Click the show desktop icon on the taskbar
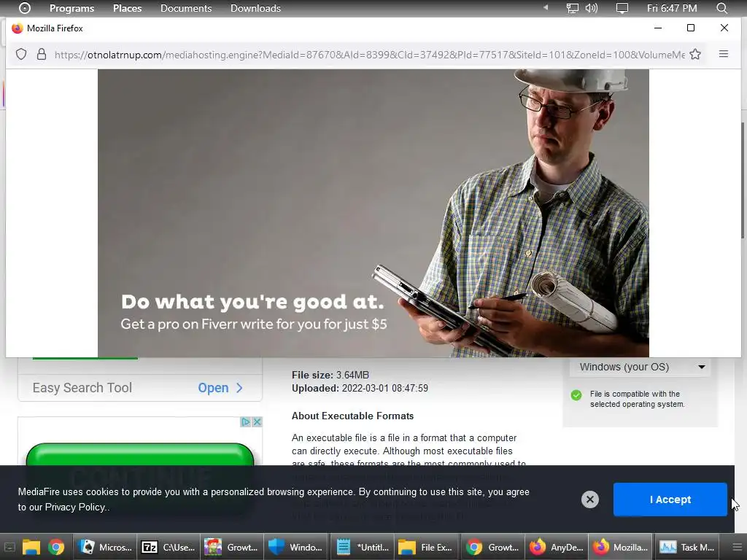This screenshot has height=560, width=747. click(9, 547)
